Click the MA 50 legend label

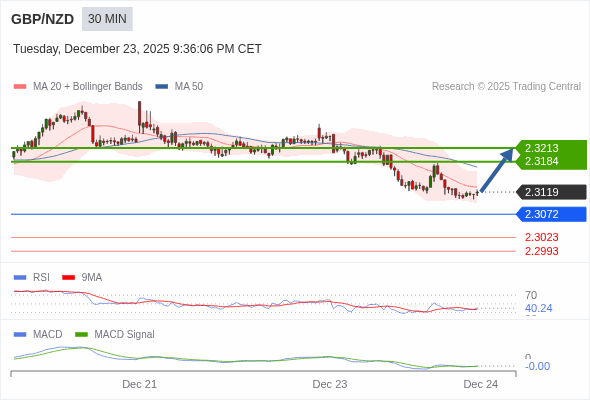pos(189,87)
